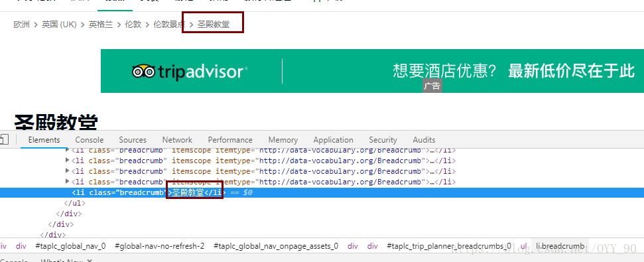This screenshot has width=644, height=262.
Task: Switch to the Elements tab
Action: coord(44,140)
